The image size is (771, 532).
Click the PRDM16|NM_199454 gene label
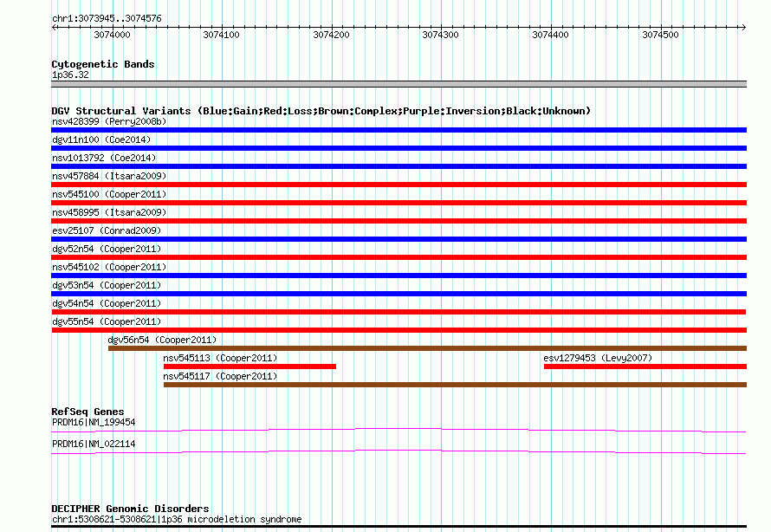[94, 422]
